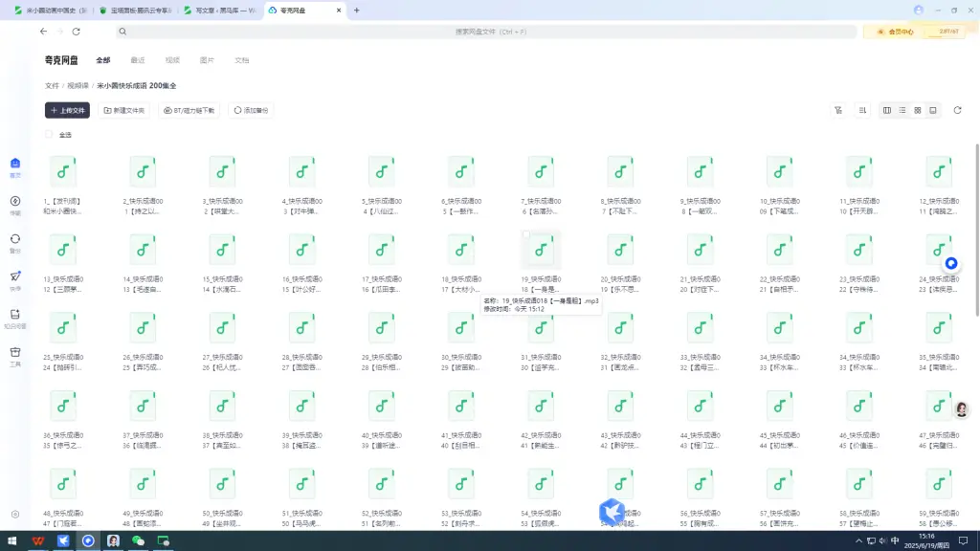Select the audio file 2_快乐成语00
The width and height of the screenshot is (980, 551).
143,185
